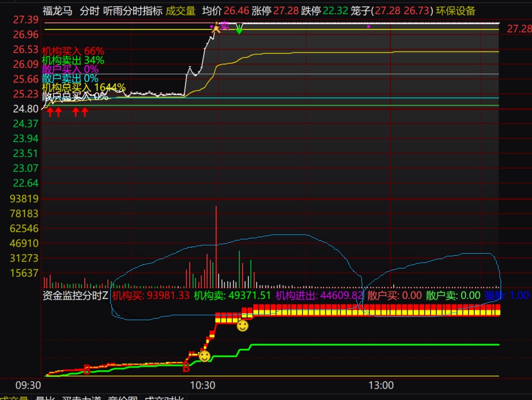Click the 福龙马 stock name
532x400 pixels.
point(58,10)
